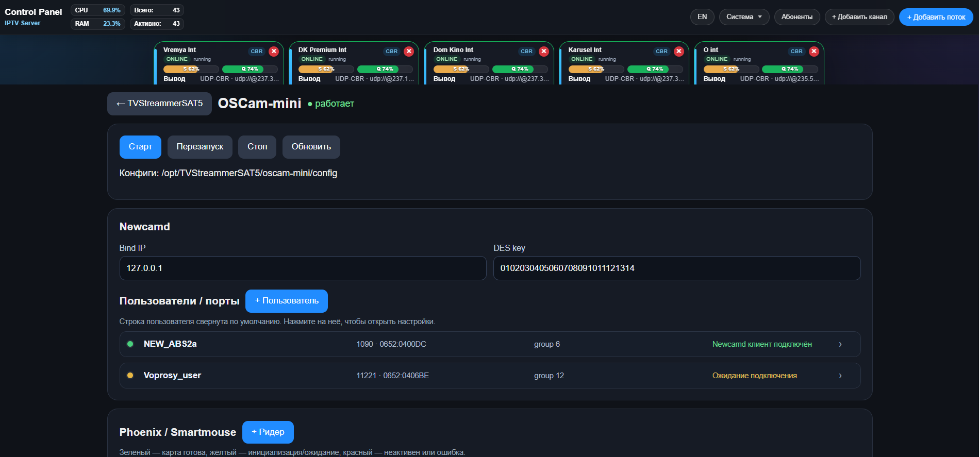This screenshot has height=457, width=980.
Task: Add reader with + Ридер button
Action: pyautogui.click(x=268, y=432)
